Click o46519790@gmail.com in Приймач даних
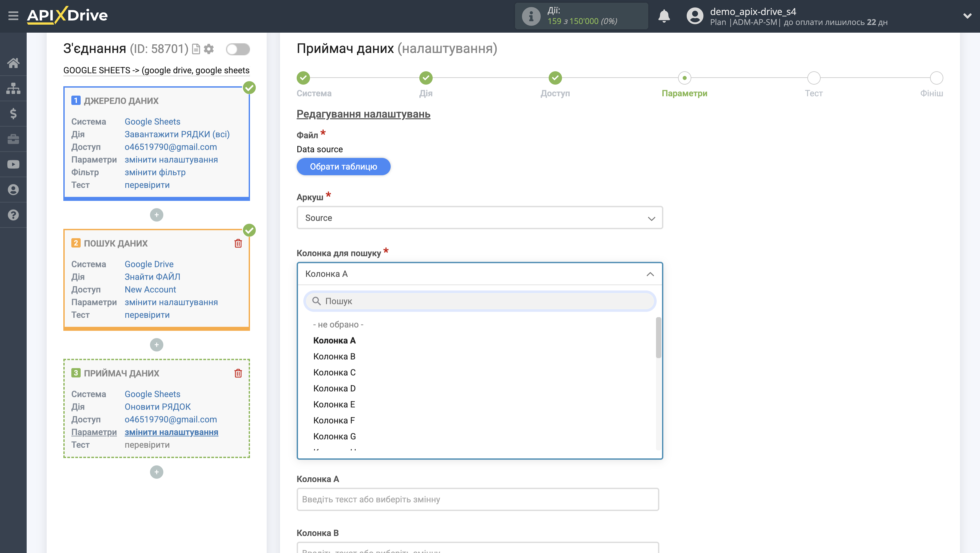This screenshot has width=980, height=553. [x=171, y=419]
